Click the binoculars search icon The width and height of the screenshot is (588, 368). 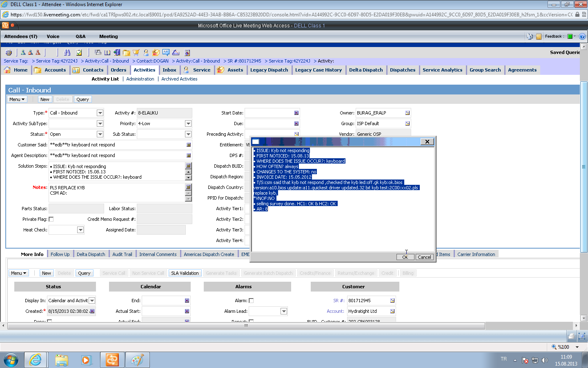tap(67, 52)
